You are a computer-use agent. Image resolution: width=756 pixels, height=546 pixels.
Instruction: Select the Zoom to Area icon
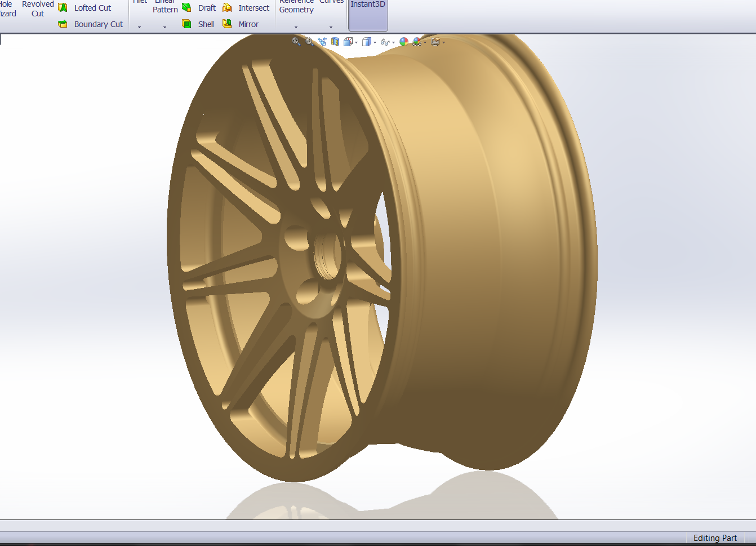309,42
